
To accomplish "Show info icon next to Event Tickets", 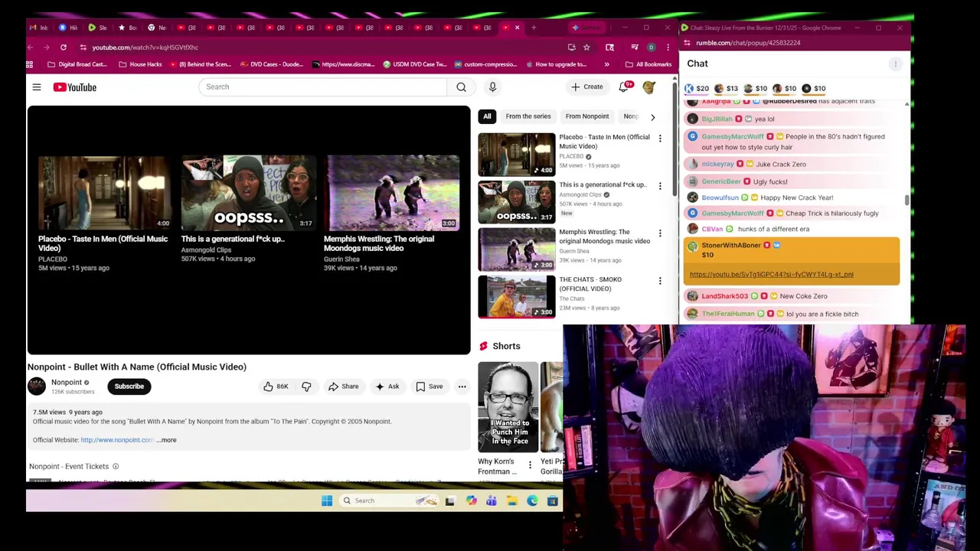I will pos(116,466).
